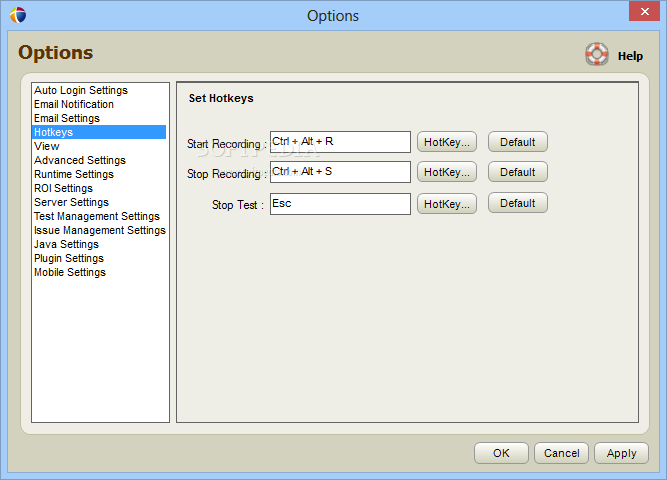The height and width of the screenshot is (480, 667).
Task: Open Java Settings category
Action: [66, 245]
